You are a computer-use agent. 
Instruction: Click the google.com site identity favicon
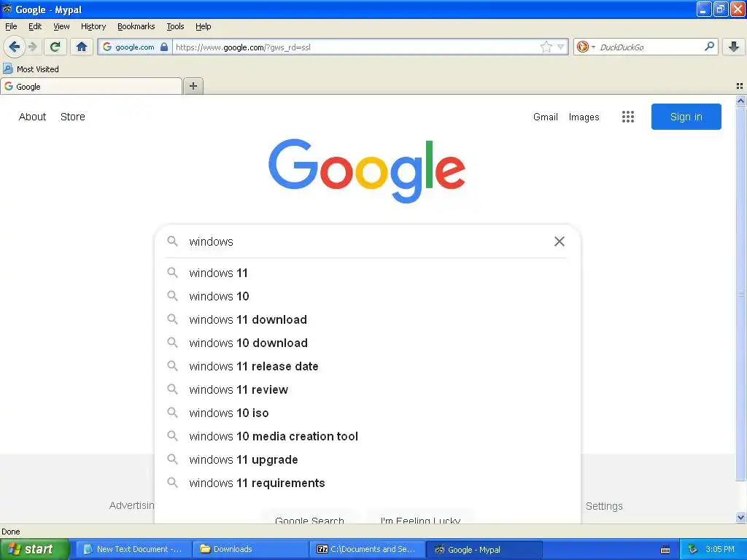[107, 47]
